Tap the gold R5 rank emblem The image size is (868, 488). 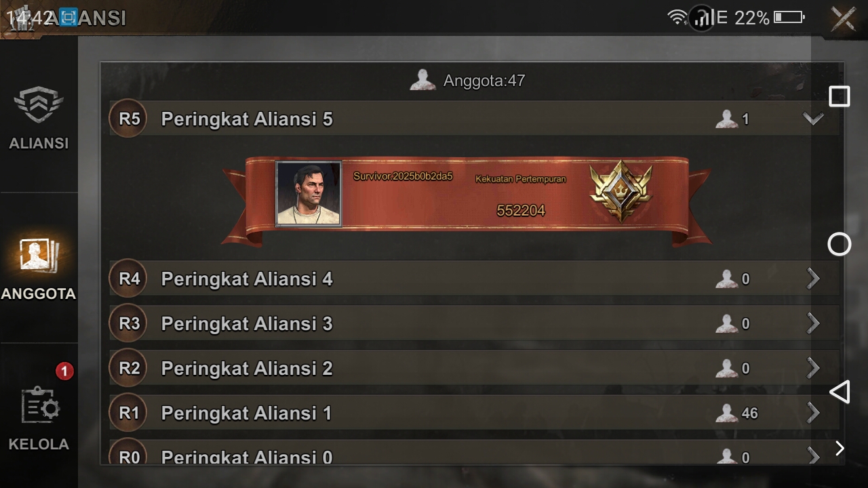click(x=620, y=191)
